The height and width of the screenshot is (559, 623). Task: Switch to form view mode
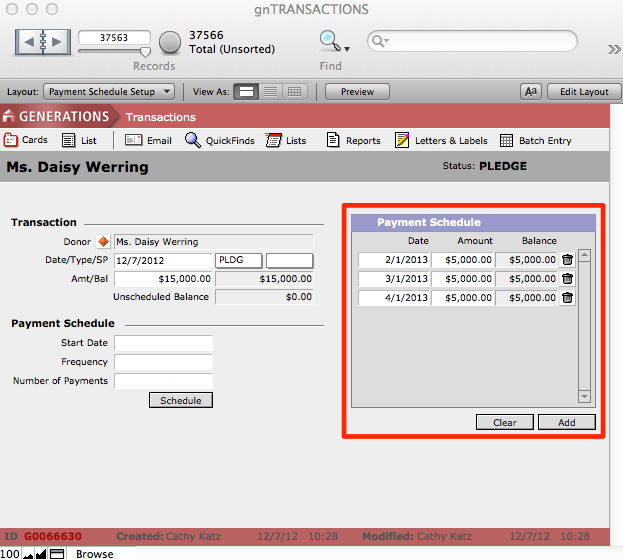(246, 91)
